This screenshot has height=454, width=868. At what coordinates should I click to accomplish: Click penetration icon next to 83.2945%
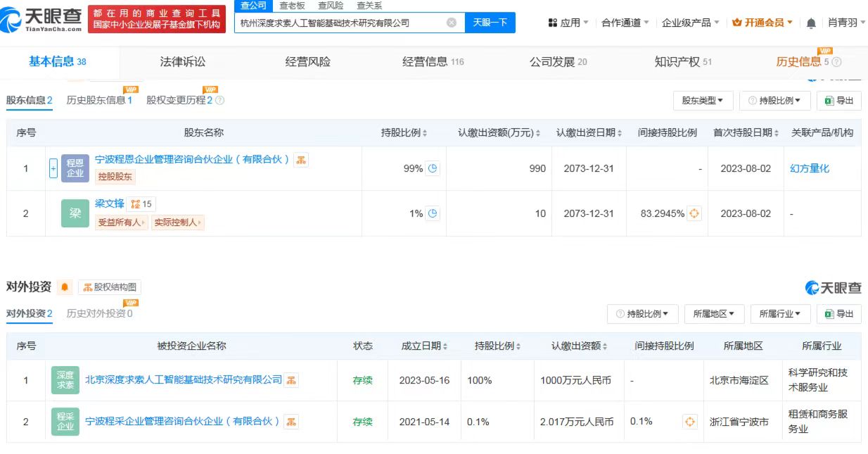click(694, 213)
